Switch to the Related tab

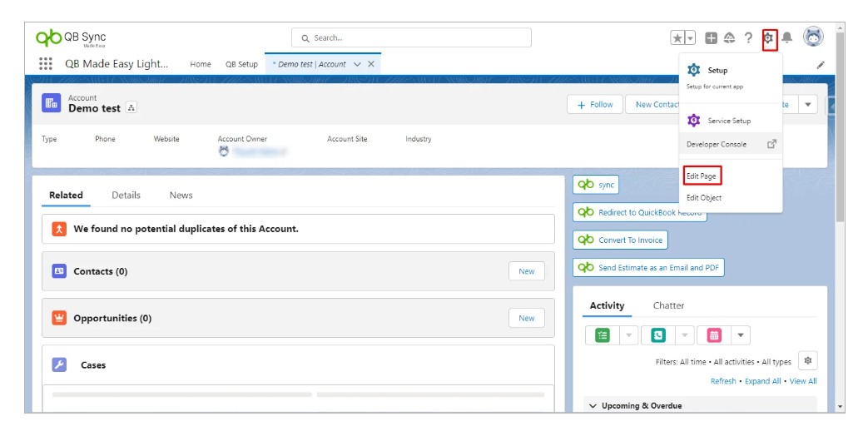click(66, 196)
